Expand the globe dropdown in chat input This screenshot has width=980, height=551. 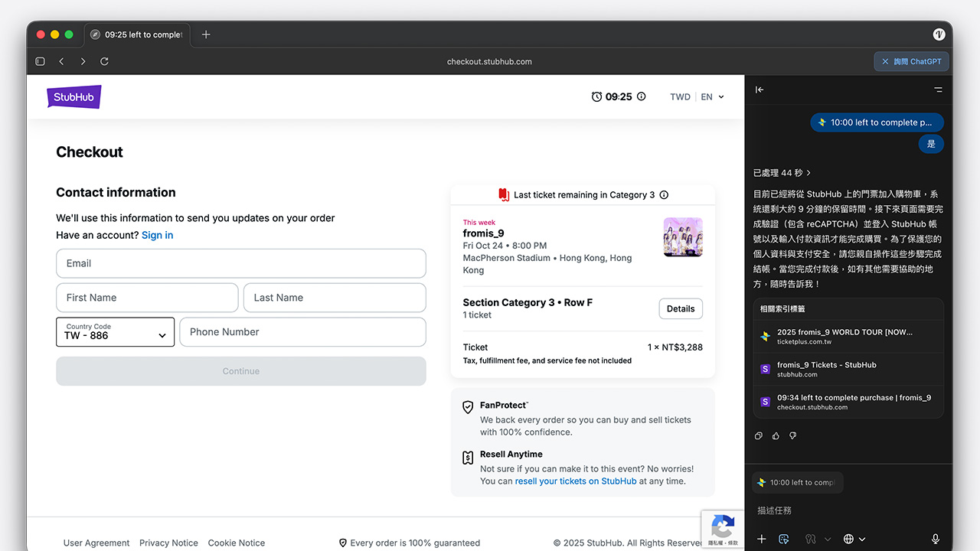pos(854,540)
